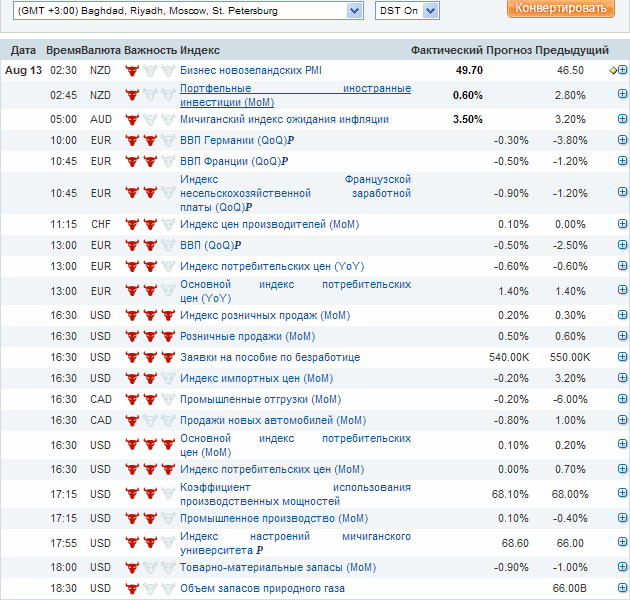Click actual value 3.50%
The width and height of the screenshot is (630, 600).
coord(468,119)
